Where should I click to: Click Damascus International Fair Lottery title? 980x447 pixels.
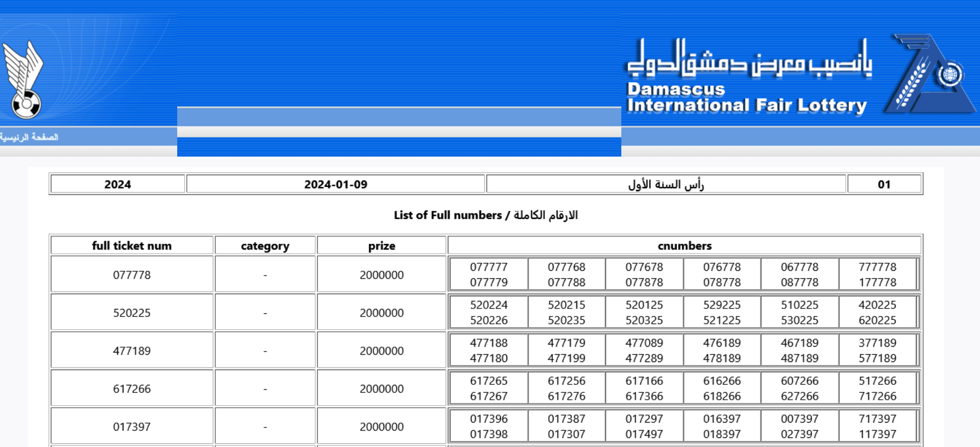746,98
